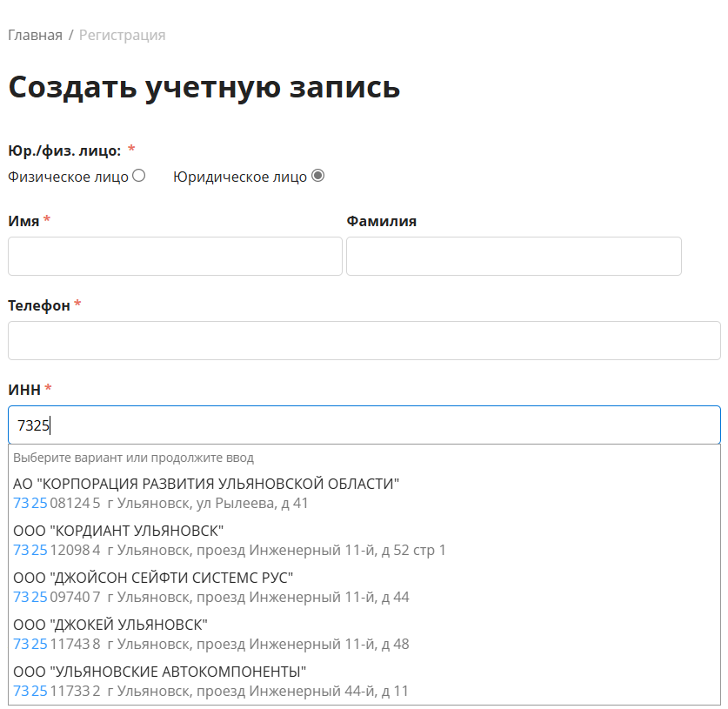Click the Регистрация breadcrumb item
This screenshot has width=728, height=709.
[x=122, y=36]
